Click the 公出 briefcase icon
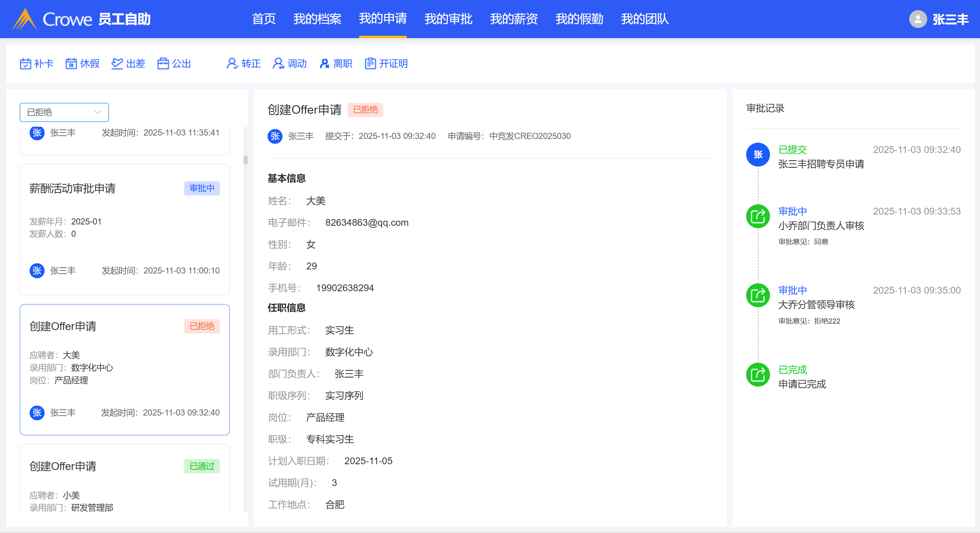 [163, 64]
